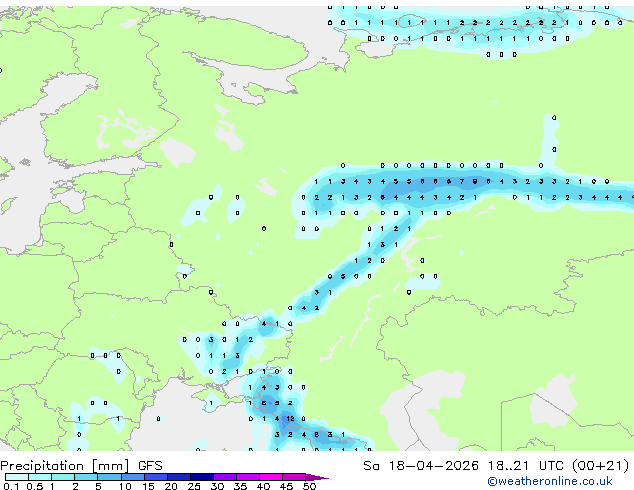Click the '10' legend scale label

point(125,486)
